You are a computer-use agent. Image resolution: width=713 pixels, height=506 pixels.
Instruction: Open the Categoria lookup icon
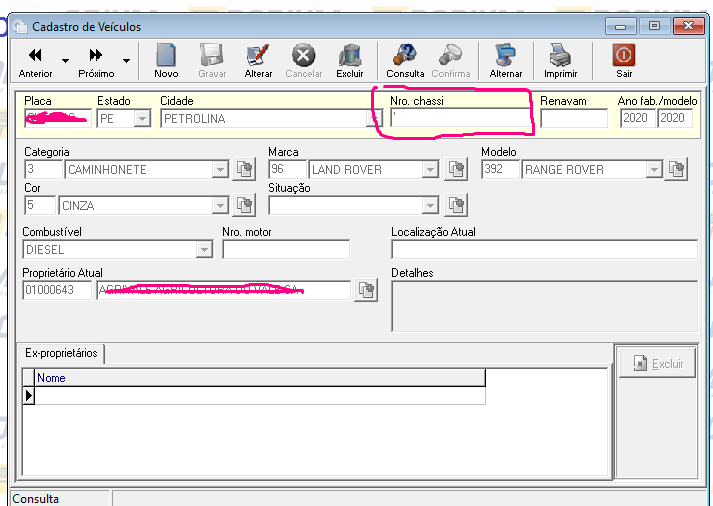(244, 169)
